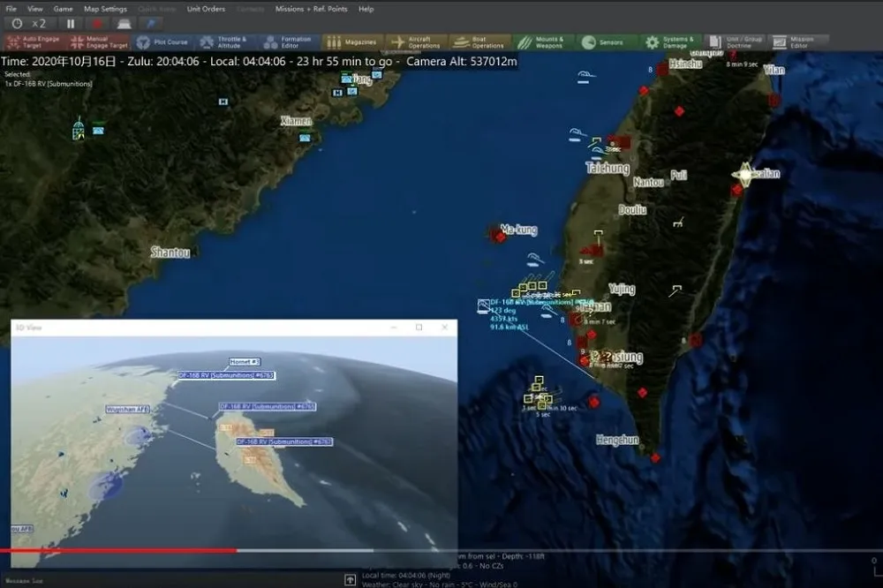
Task: Open the File menu
Action: [11, 9]
